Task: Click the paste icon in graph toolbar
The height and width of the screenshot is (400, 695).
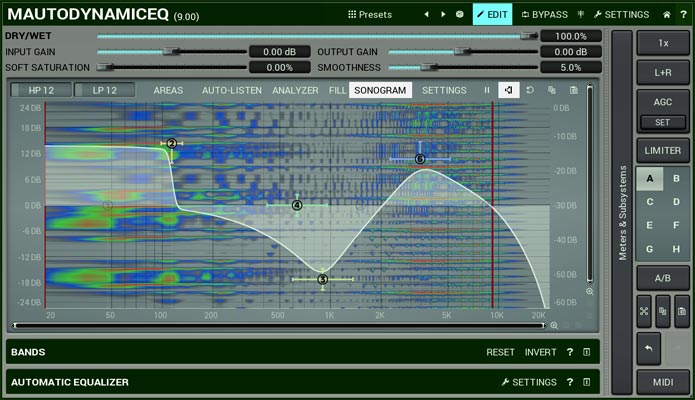Action: coord(573,90)
